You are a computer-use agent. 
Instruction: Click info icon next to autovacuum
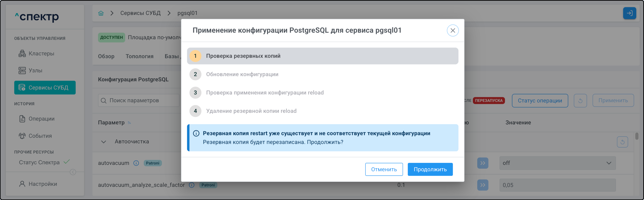(x=136, y=163)
